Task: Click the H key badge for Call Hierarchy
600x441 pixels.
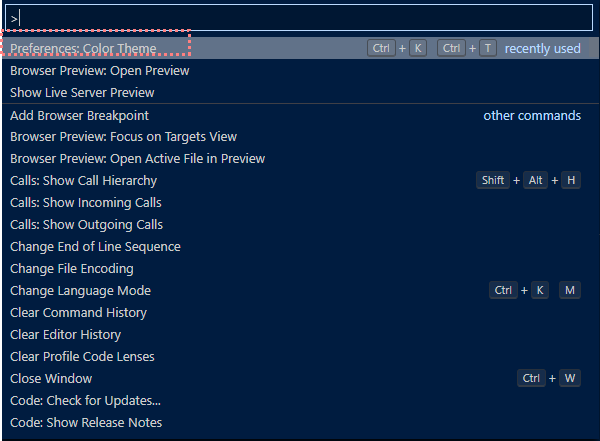Action: 571,180
